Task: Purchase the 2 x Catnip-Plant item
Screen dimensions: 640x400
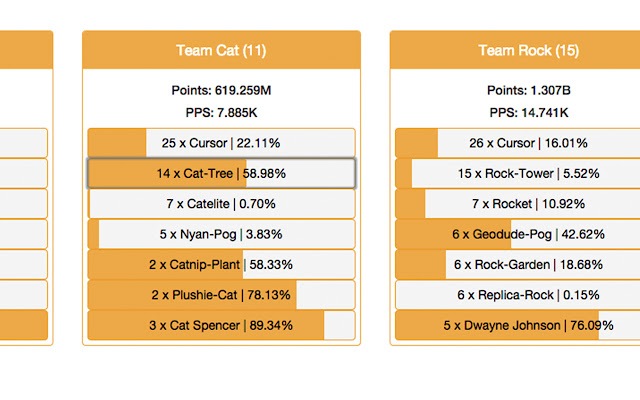Action: 221,264
